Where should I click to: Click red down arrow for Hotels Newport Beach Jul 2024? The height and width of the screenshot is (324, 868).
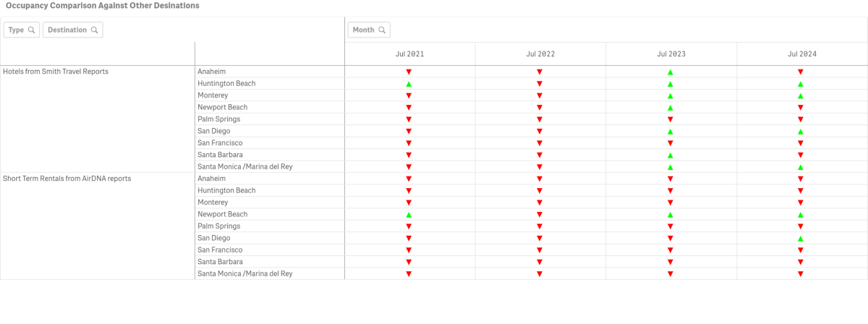click(801, 108)
